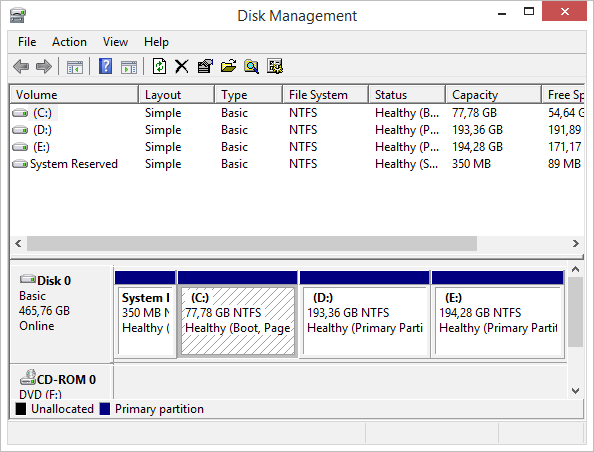594x452 pixels.
Task: Click the settings view toolbar icon
Action: pyautogui.click(x=275, y=66)
